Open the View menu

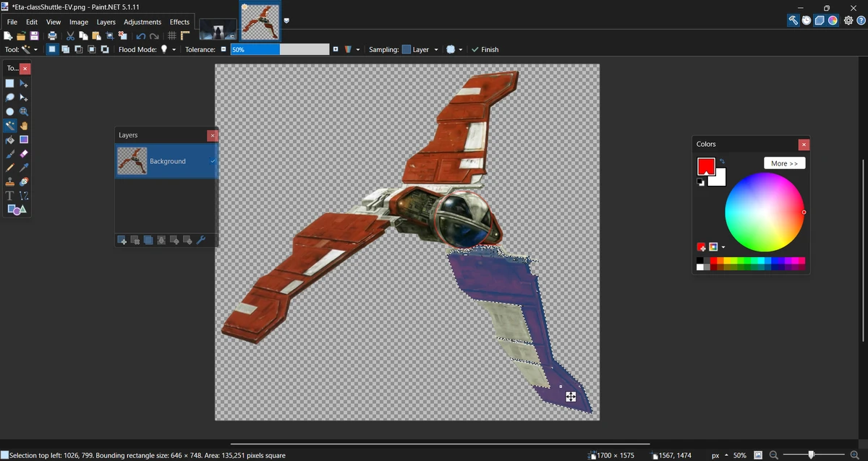(54, 22)
